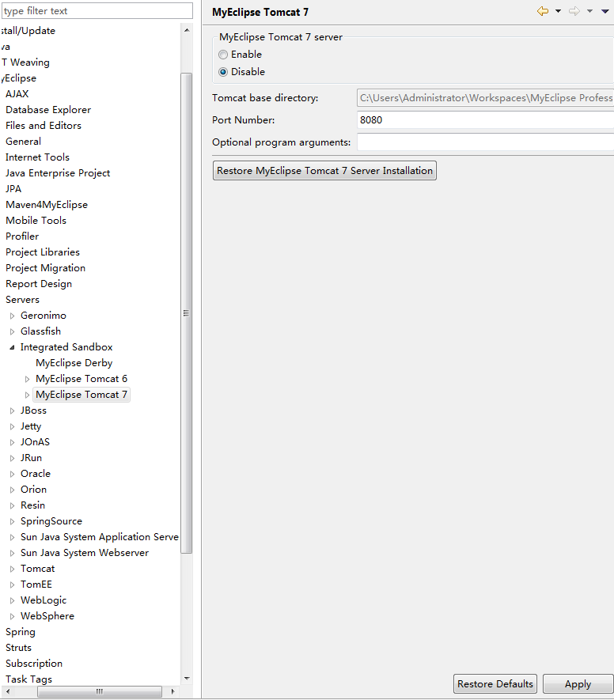Expand the Orion server node
This screenshot has width=614, height=700.
12,490
